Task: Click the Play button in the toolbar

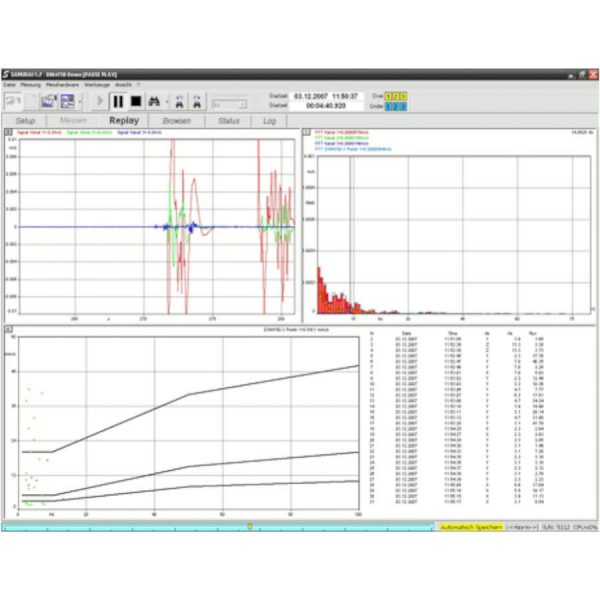Action: (x=100, y=101)
